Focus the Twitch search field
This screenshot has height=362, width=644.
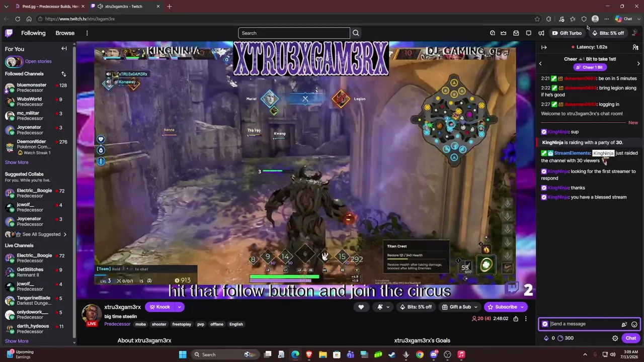coord(294,33)
